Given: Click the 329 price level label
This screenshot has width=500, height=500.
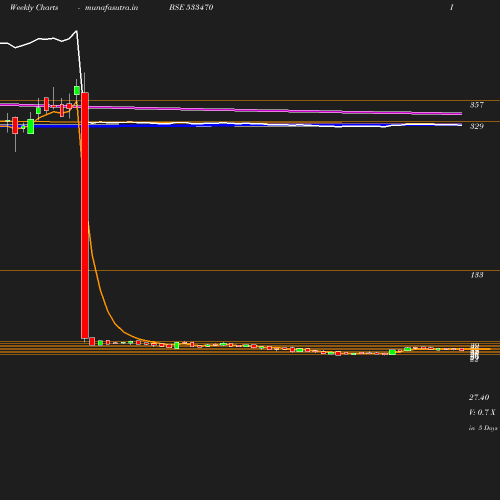Looking at the screenshot, I should (x=477, y=126).
